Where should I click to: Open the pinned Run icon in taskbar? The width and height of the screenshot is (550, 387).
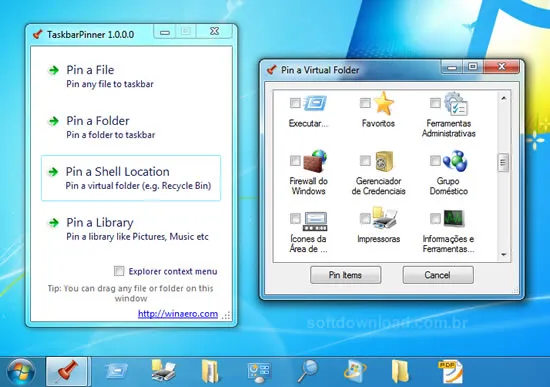[116, 372]
